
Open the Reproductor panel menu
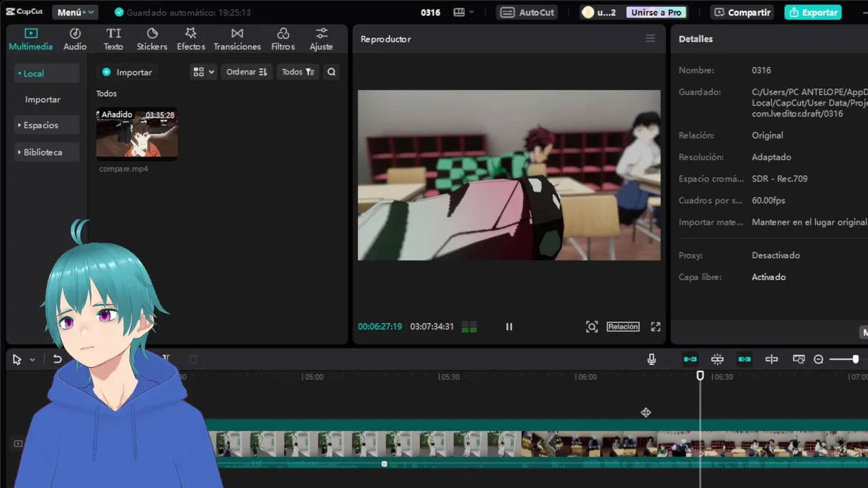[x=650, y=39]
